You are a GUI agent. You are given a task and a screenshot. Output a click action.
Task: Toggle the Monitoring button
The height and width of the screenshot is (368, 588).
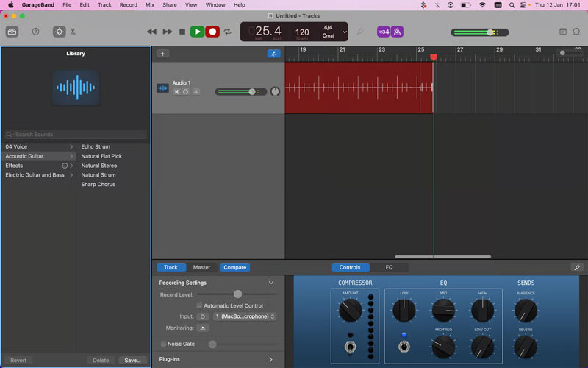[x=203, y=328]
